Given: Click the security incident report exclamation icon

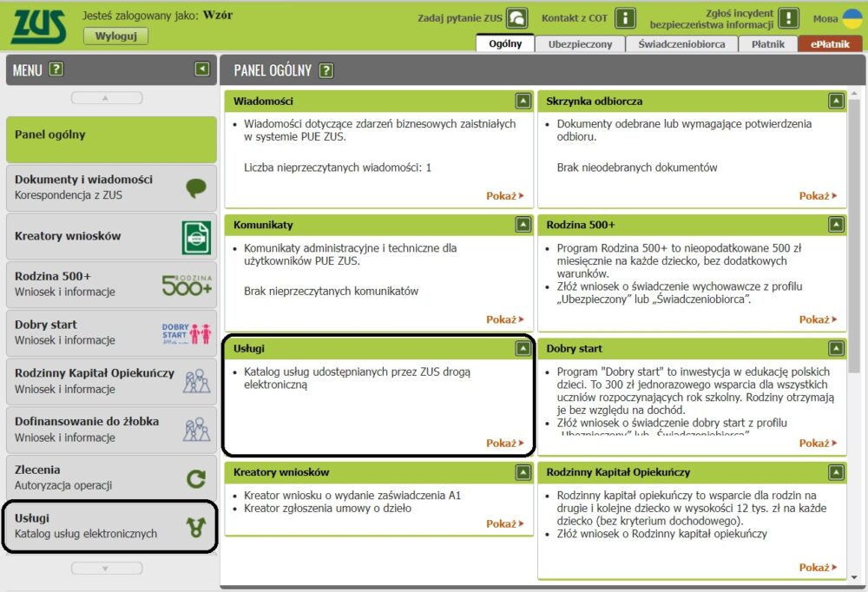Looking at the screenshot, I should (x=788, y=18).
